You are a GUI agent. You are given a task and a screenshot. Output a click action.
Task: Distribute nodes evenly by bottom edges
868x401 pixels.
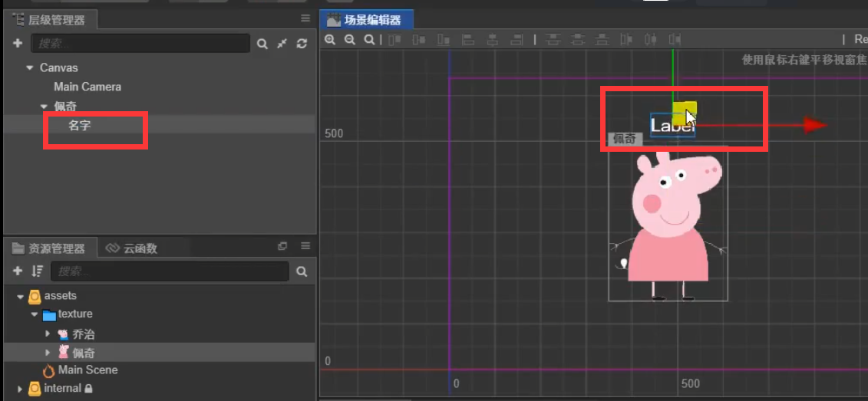pos(602,40)
